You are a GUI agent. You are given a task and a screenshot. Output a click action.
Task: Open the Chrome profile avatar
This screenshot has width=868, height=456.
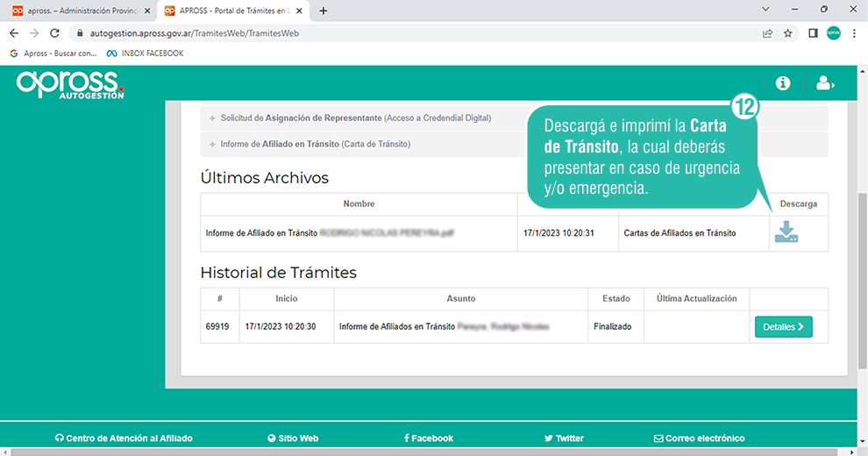click(x=833, y=33)
